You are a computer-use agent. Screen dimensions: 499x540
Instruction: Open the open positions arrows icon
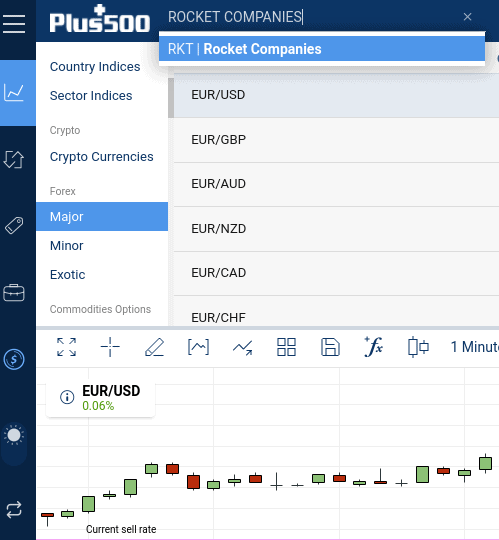[14, 159]
